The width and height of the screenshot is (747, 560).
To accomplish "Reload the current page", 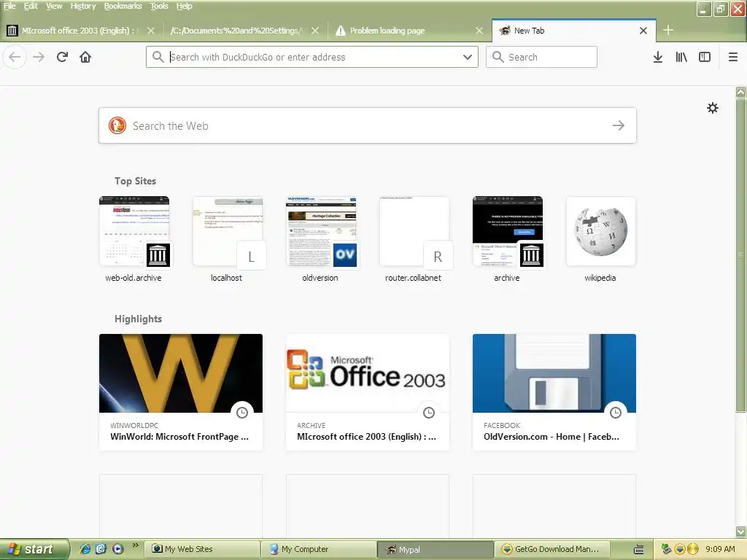I will point(62,57).
